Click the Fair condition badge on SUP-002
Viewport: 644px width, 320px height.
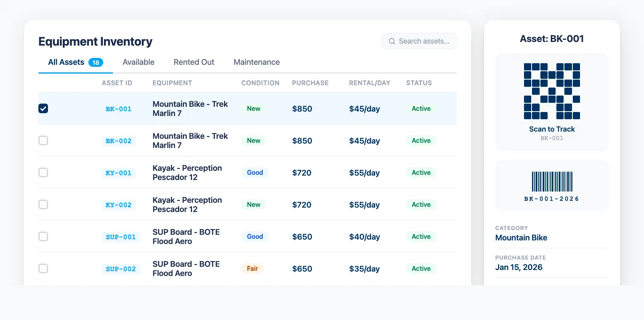[x=252, y=268]
